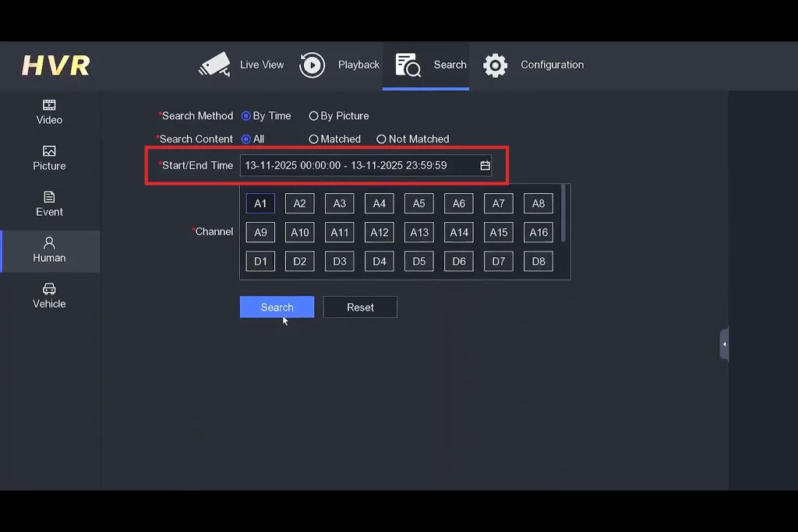Image resolution: width=798 pixels, height=532 pixels.
Task: Switch to the Search tab
Action: pos(450,65)
